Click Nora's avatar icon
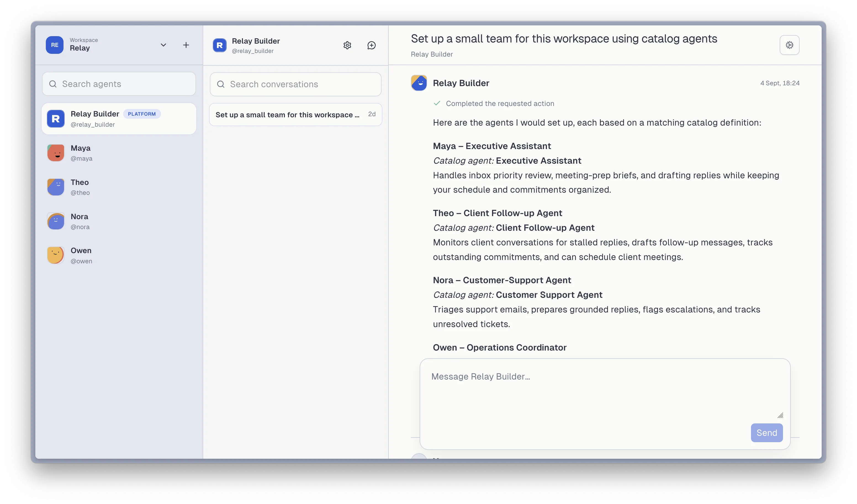The image size is (857, 504). [56, 221]
